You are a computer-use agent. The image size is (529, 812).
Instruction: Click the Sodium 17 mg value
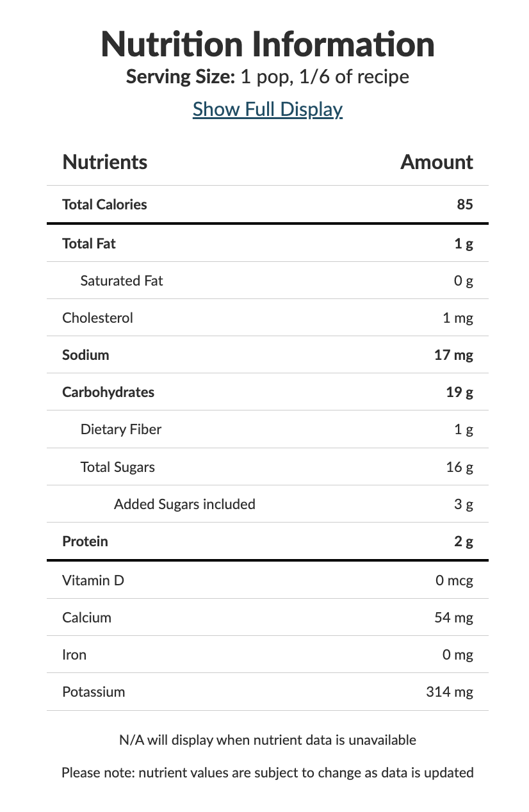point(454,355)
